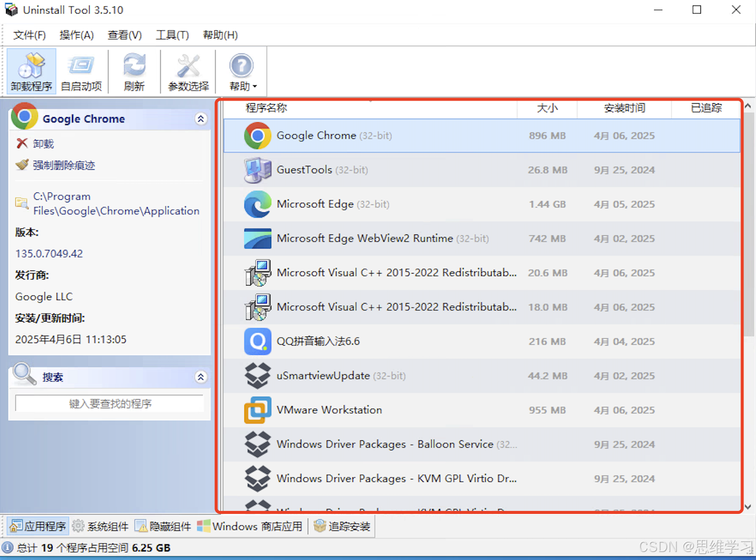Click the GuestTools program icon
Screen dimensions: 756x560
point(257,170)
